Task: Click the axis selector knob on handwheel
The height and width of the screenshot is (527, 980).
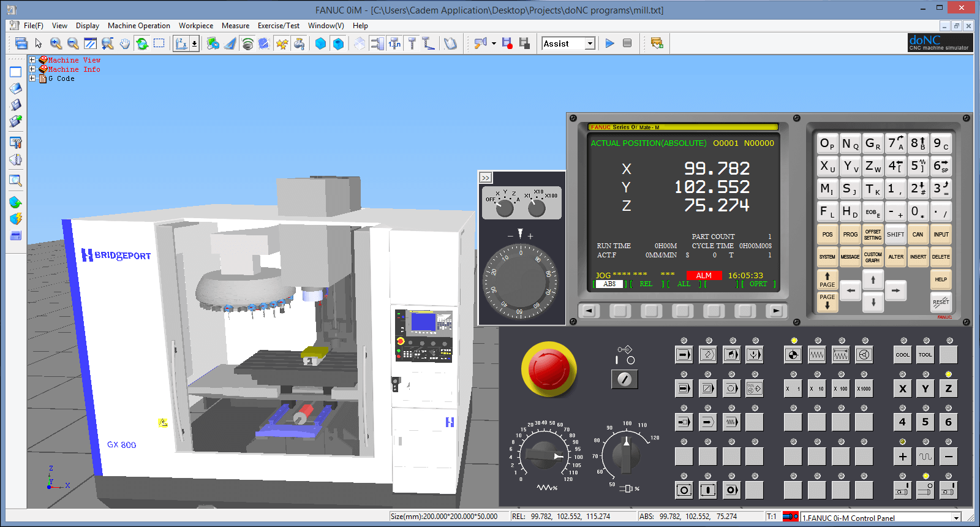Action: pos(505,208)
